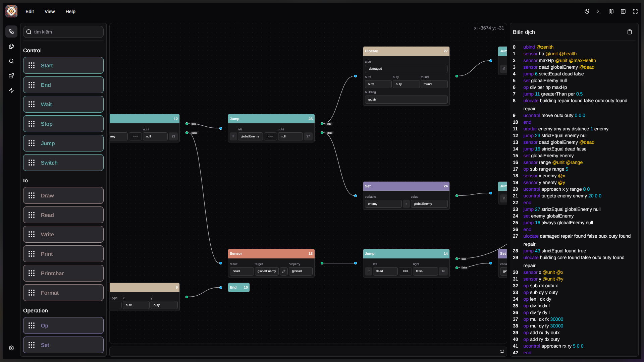Toggle dark mode with the moon icon
The width and height of the screenshot is (644, 362).
click(x=587, y=11)
